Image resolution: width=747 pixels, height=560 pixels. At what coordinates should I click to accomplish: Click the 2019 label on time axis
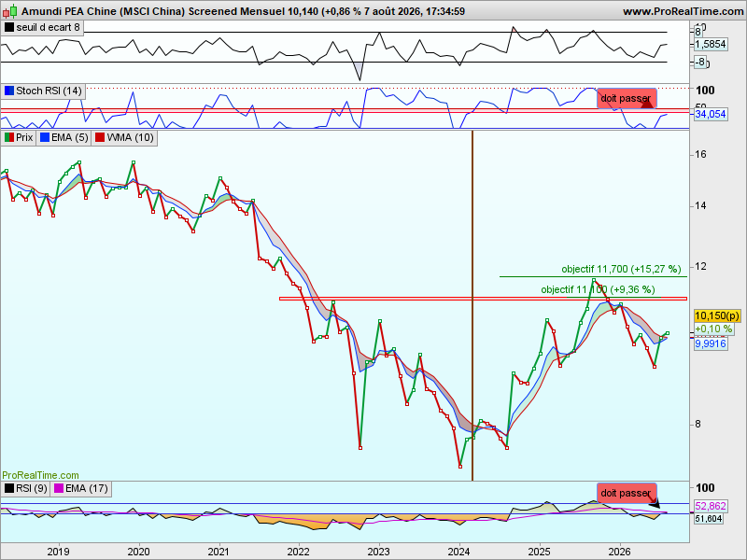tap(58, 552)
